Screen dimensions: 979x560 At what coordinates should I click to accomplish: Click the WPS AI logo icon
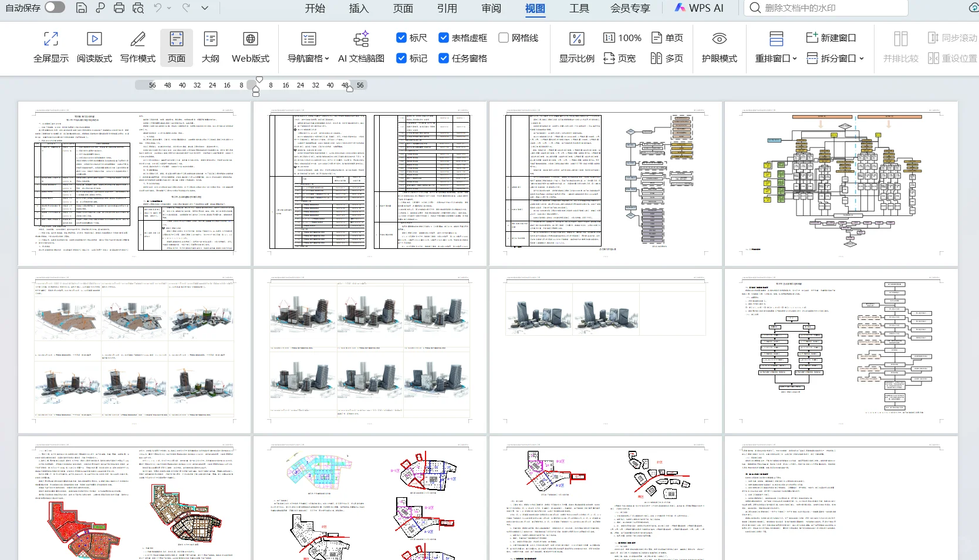click(x=680, y=8)
